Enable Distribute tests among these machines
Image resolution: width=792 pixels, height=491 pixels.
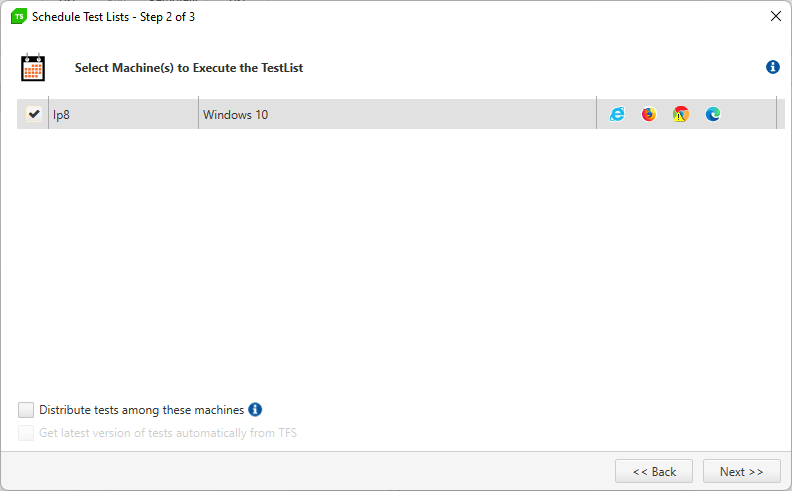pyautogui.click(x=26, y=410)
